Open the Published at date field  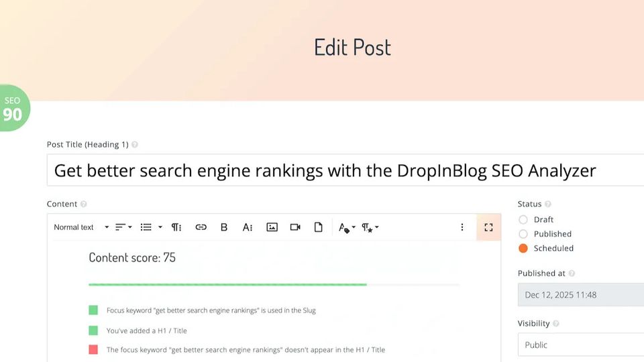(581, 295)
